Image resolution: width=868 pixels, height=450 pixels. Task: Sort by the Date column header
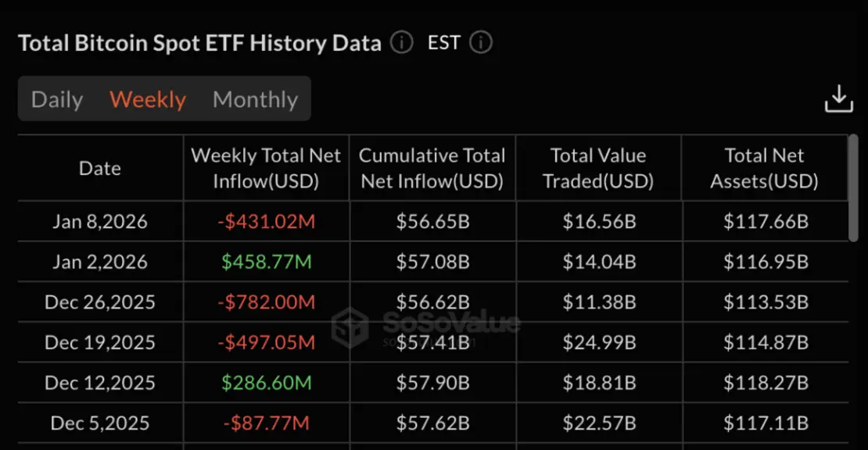click(99, 168)
